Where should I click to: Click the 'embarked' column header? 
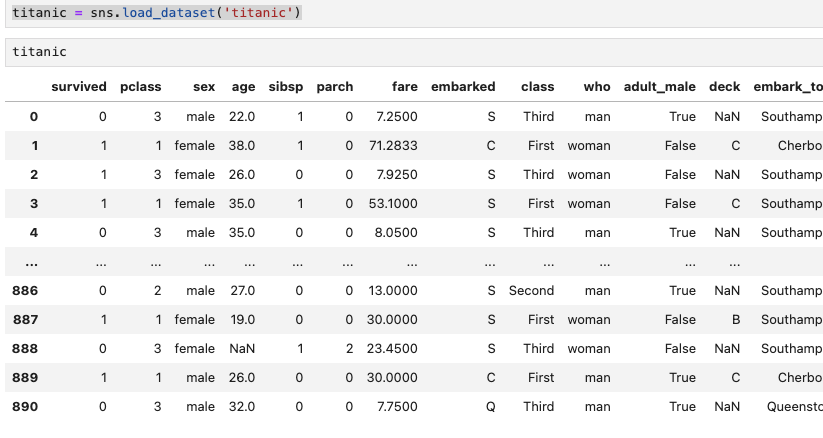tap(463, 87)
